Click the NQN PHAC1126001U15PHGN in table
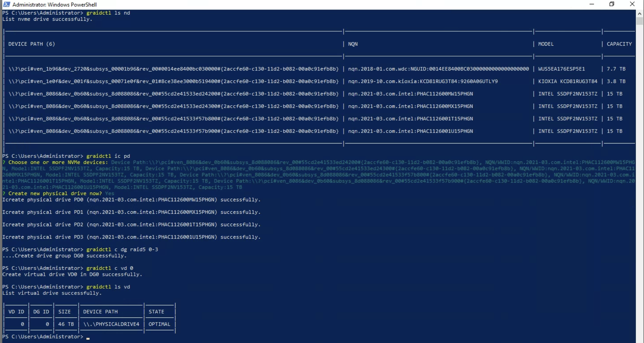Image resolution: width=644 pixels, height=343 pixels. pos(410,131)
